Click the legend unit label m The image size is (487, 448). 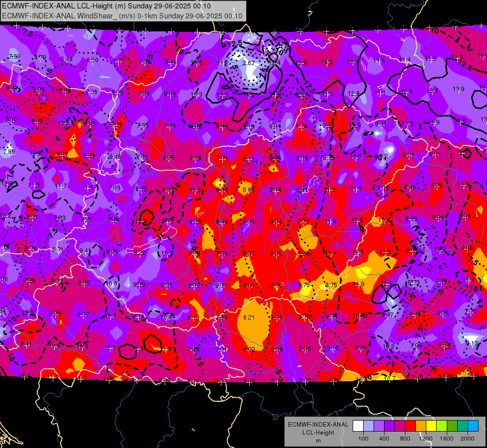318,441
